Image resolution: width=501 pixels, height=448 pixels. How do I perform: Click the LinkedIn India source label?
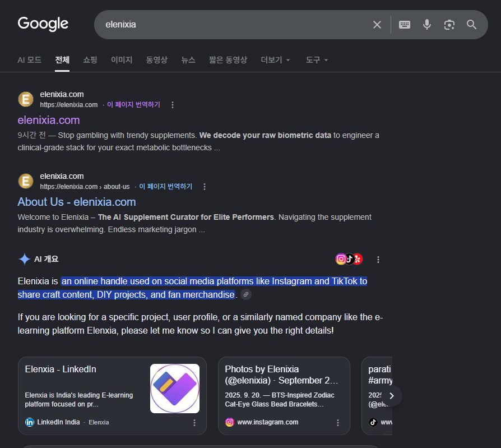pyautogui.click(x=58, y=422)
